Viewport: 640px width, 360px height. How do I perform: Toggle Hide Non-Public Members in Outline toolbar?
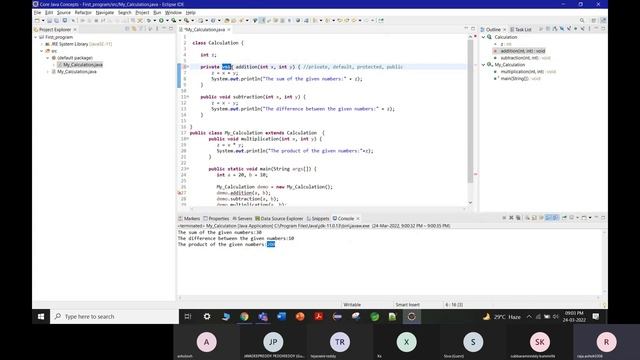coord(575,29)
